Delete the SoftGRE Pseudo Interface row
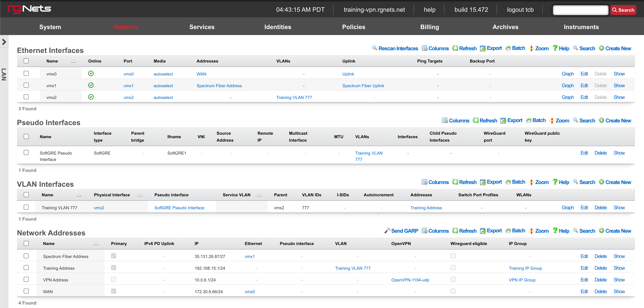 click(601, 153)
